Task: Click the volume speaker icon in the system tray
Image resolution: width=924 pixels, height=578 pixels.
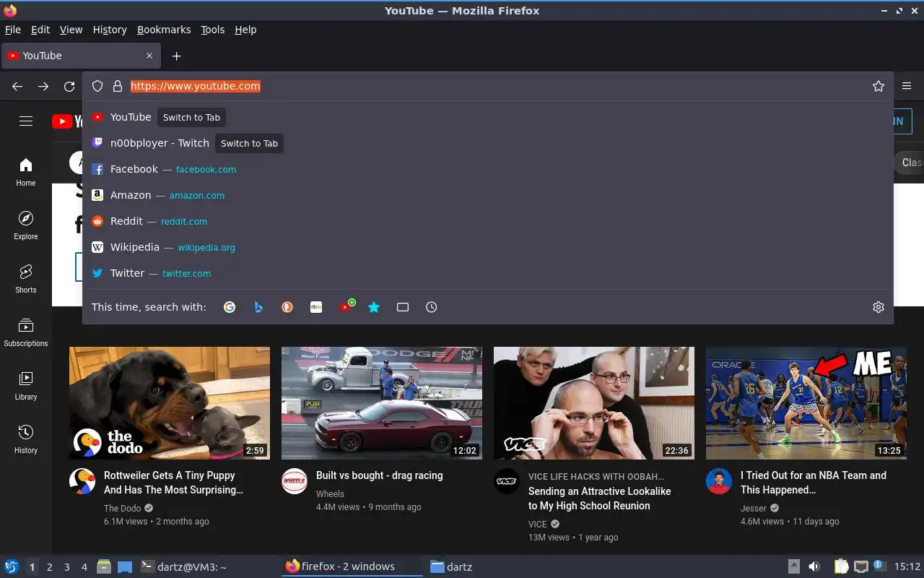Action: click(x=814, y=567)
